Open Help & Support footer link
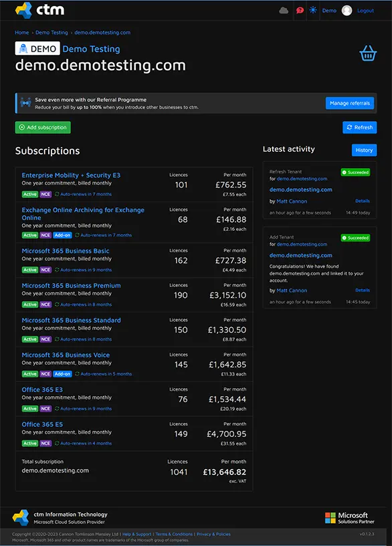This screenshot has height=546, width=392. [x=137, y=534]
